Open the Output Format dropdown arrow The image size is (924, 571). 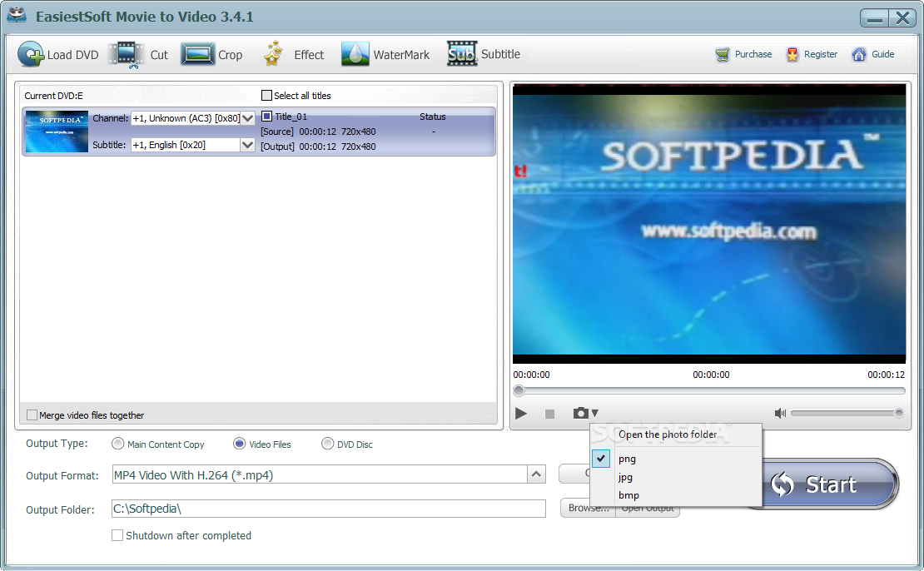pyautogui.click(x=536, y=474)
